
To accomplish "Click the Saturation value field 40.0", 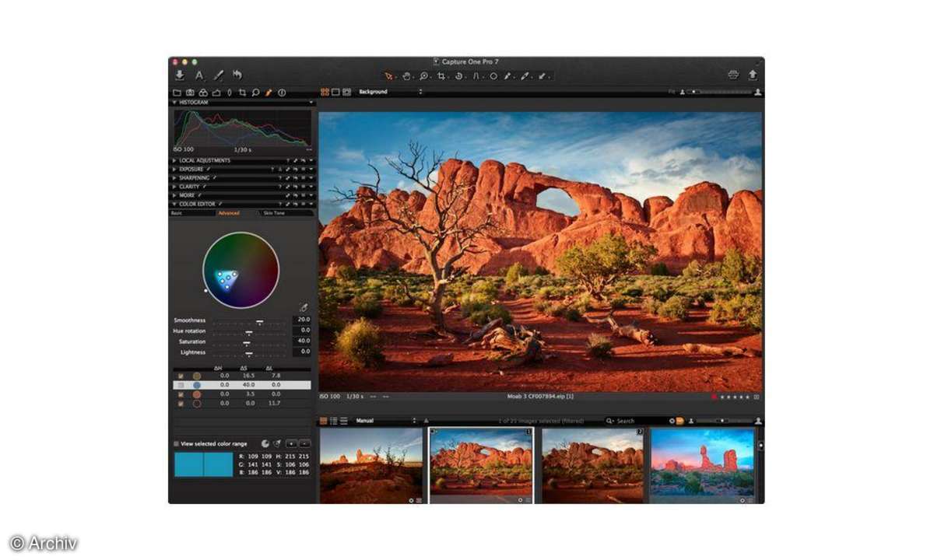I will 302,341.
